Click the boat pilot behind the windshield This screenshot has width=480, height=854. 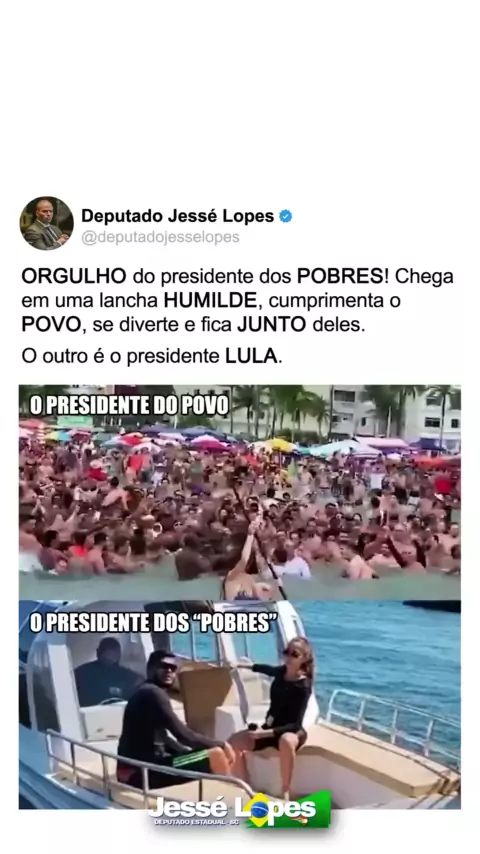pos(106,671)
